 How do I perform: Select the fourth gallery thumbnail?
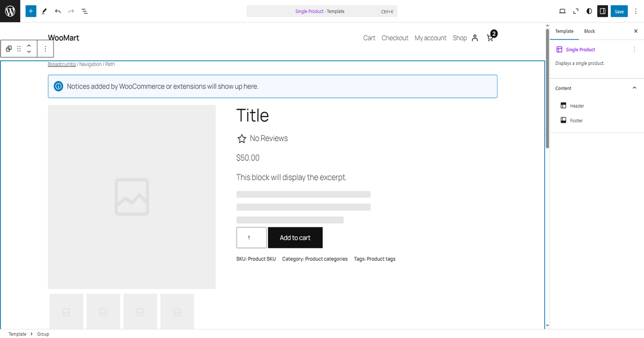pyautogui.click(x=177, y=311)
